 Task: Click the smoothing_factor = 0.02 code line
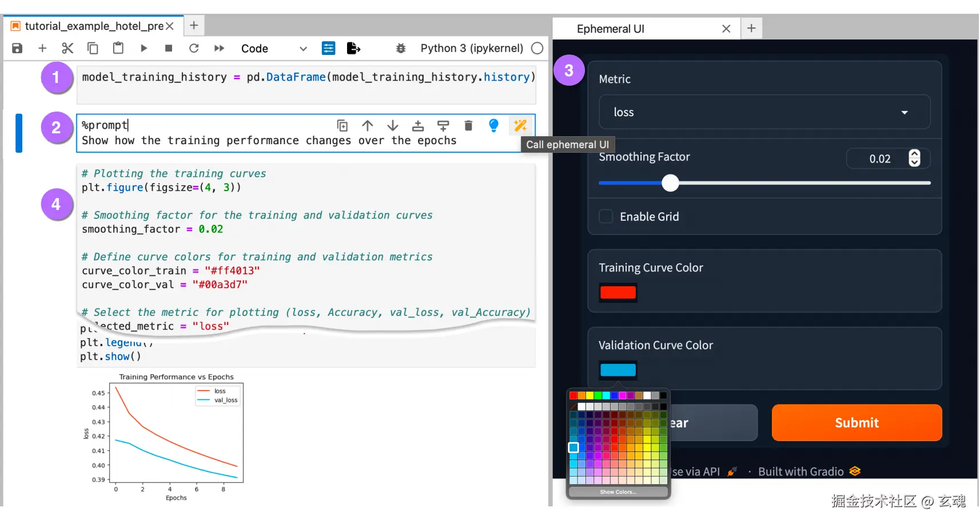click(152, 229)
